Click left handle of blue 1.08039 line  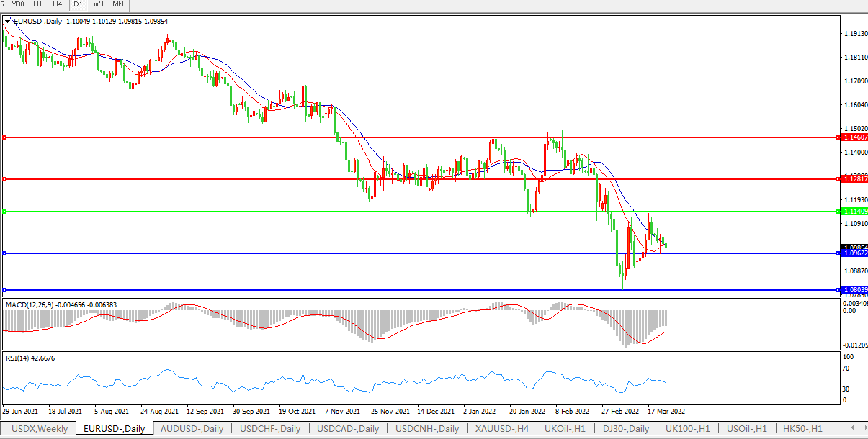[4, 290]
